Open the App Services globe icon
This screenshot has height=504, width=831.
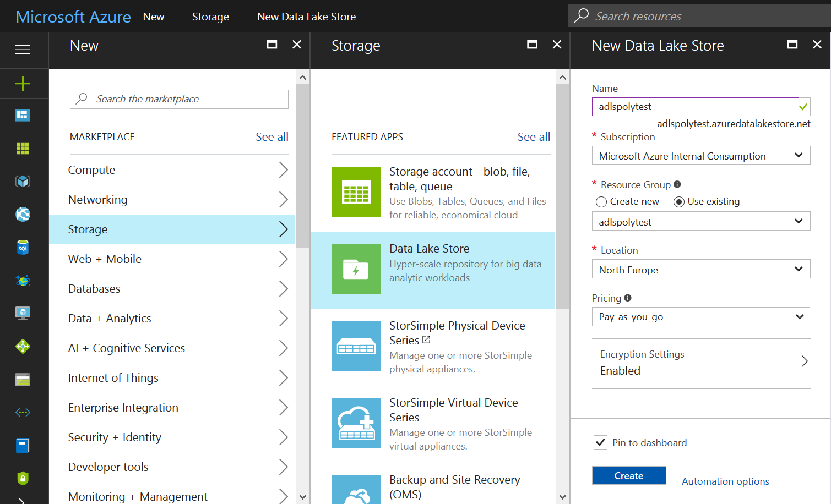pos(23,214)
